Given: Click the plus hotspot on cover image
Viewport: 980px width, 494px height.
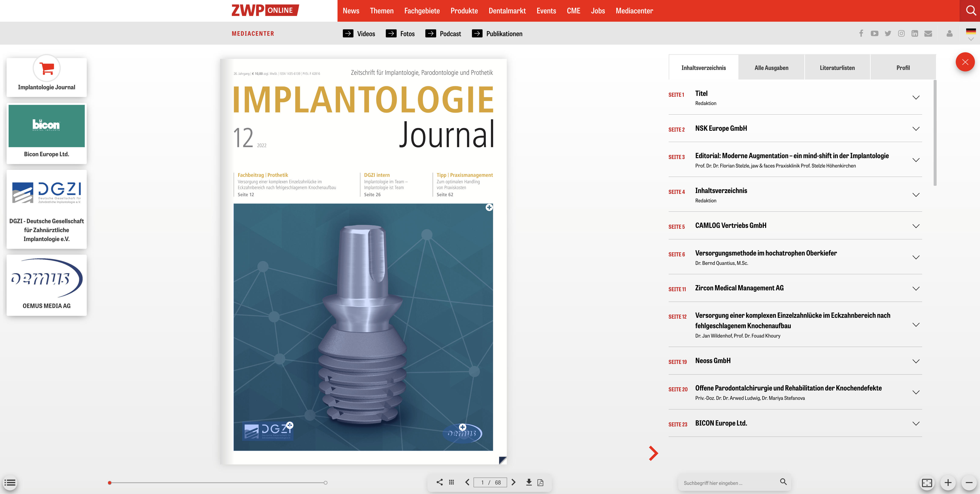Looking at the screenshot, I should [x=489, y=207].
